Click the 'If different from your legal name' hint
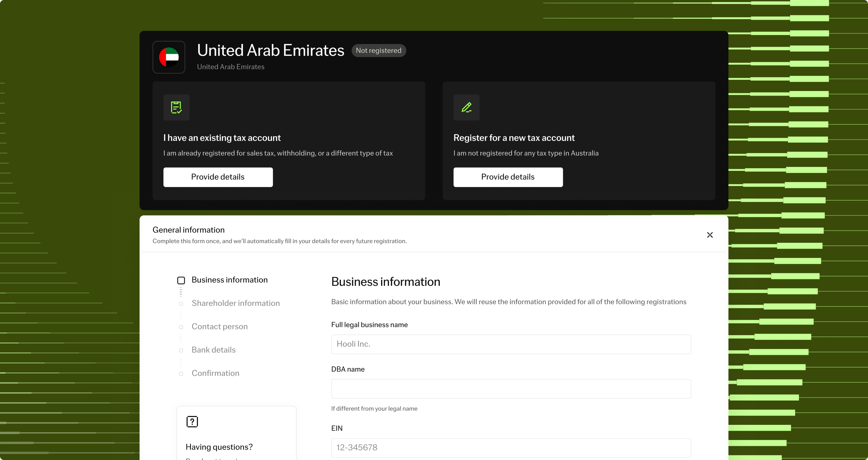Image resolution: width=868 pixels, height=460 pixels. tap(374, 408)
